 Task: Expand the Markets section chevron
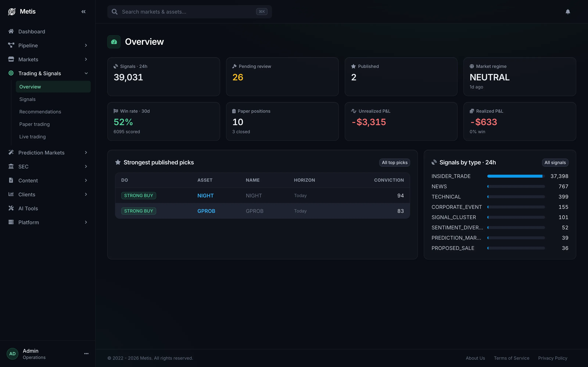[x=86, y=59]
